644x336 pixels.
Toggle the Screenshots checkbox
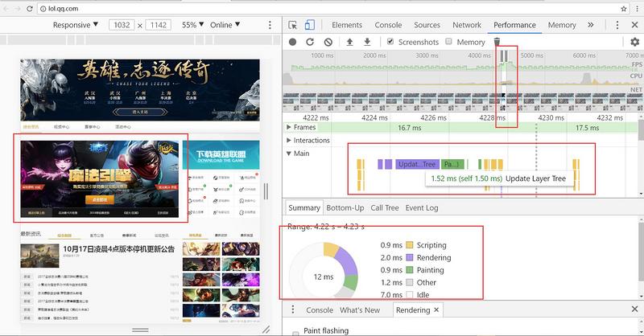390,42
